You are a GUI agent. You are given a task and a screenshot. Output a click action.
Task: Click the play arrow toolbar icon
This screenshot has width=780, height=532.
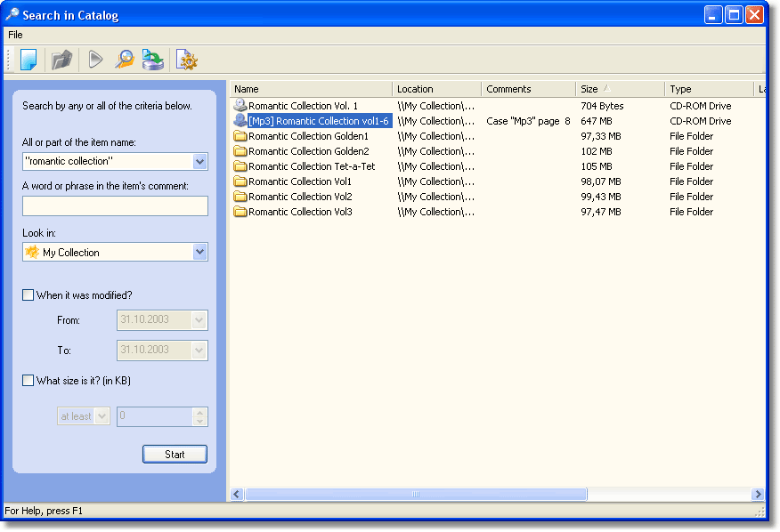tap(95, 60)
